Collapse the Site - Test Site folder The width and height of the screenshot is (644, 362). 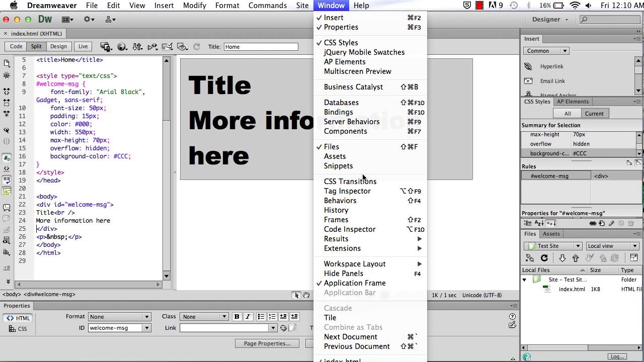click(x=524, y=280)
